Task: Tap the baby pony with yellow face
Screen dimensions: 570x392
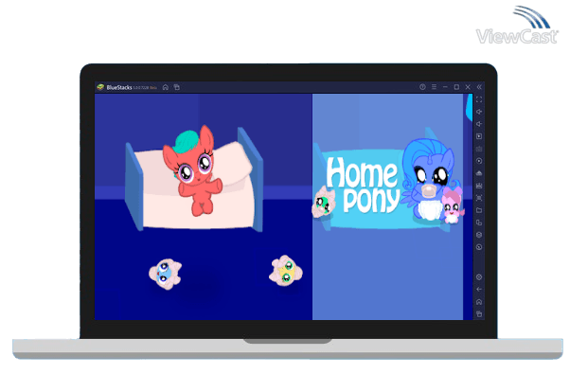Action: (286, 271)
